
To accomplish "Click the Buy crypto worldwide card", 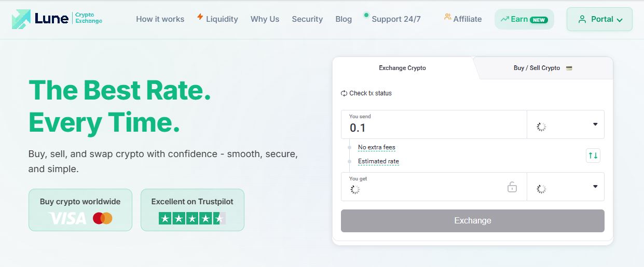I will click(80, 210).
